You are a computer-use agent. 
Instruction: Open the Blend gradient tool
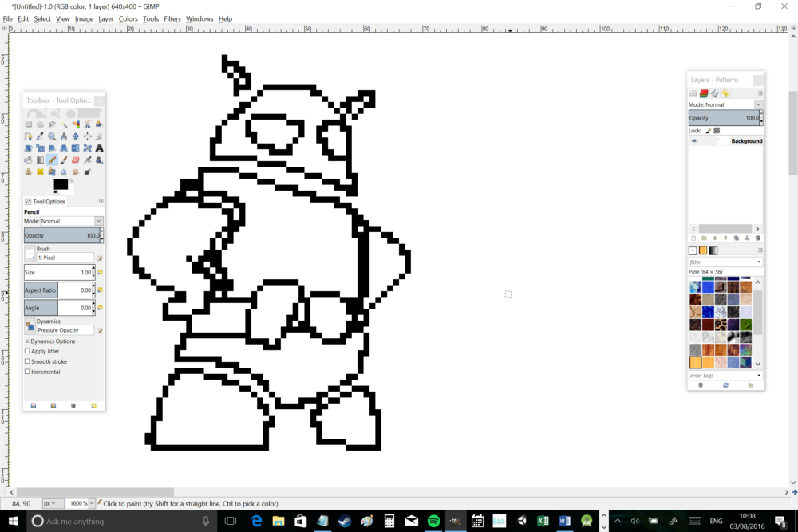40,160
